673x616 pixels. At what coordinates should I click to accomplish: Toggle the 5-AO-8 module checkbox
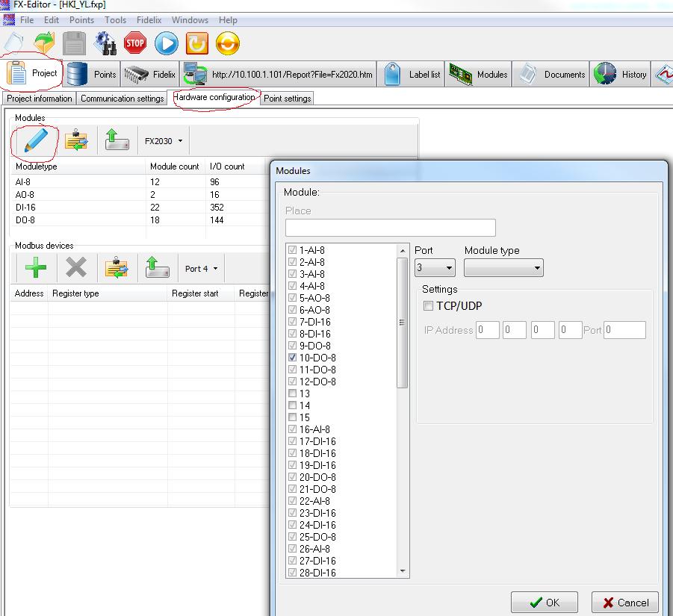292,298
